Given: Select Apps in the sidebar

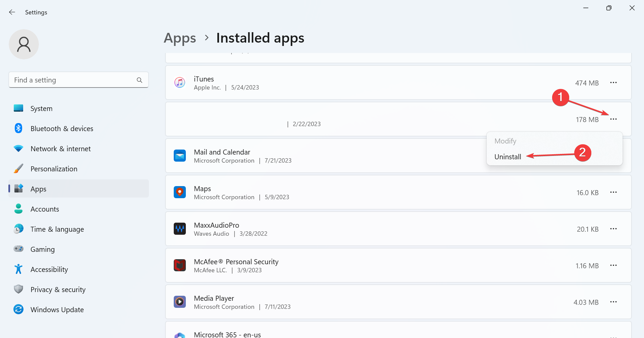Looking at the screenshot, I should tap(78, 189).
